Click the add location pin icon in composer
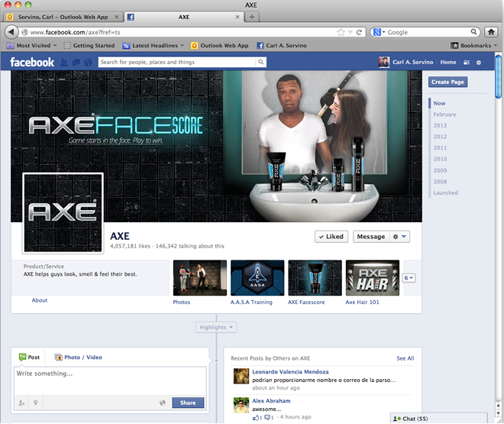 coord(35,403)
